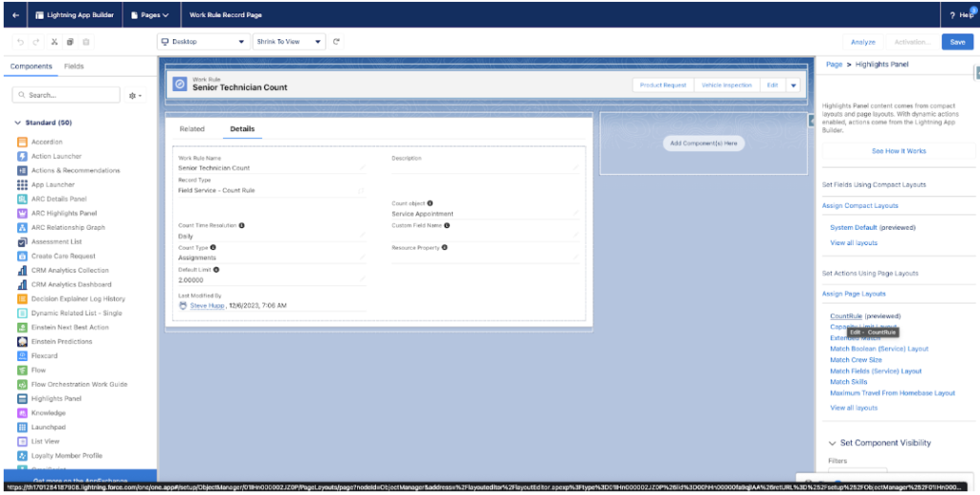Click the Page breadcrumb link
This screenshot has height=495, width=980.
pyautogui.click(x=835, y=64)
